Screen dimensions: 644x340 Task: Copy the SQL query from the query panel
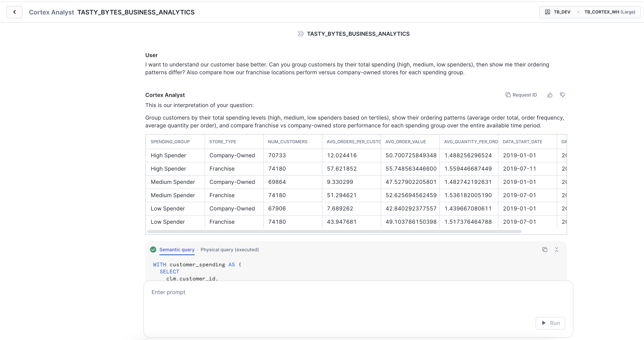(x=545, y=249)
